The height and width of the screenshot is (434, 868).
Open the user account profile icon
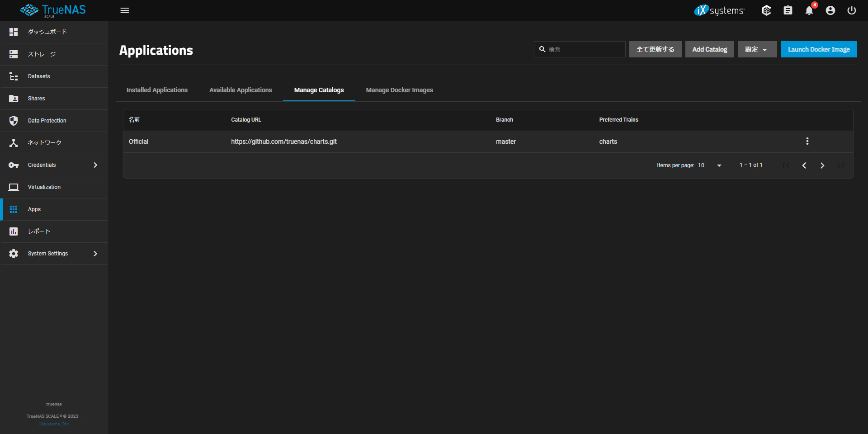(830, 10)
